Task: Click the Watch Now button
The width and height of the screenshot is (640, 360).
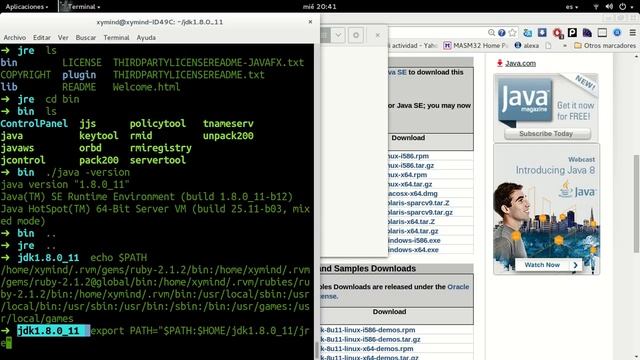Action: point(548,265)
